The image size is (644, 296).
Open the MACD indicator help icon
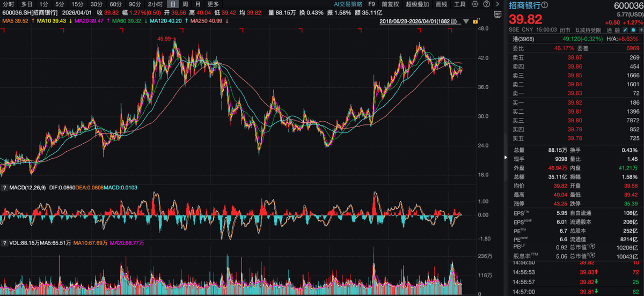tap(4, 187)
